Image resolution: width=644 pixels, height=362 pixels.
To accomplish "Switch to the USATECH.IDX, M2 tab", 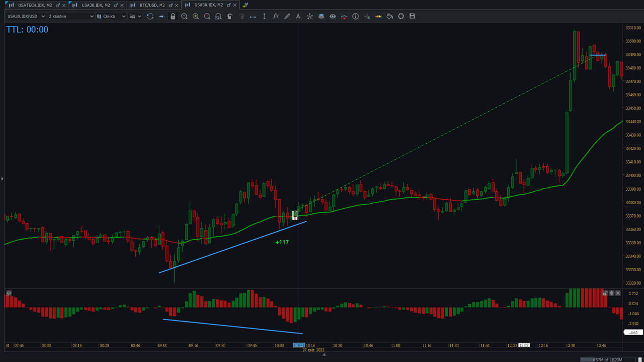I will [35, 5].
